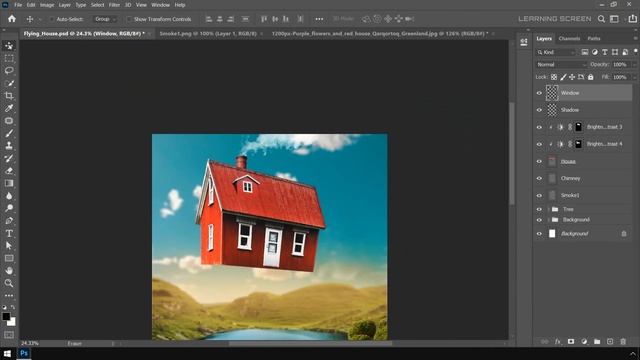Add a layer style with fx icon
Screen dimensions: 640x360
(x=558, y=342)
